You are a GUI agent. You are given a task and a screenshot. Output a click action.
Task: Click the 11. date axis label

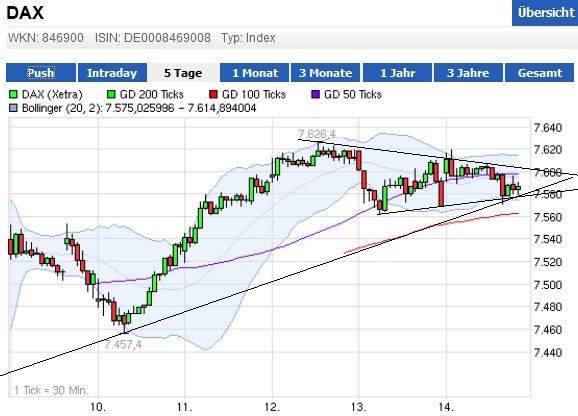184,407
